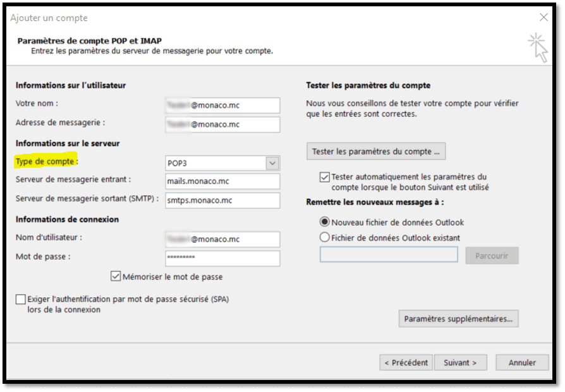565x392 pixels.
Task: Select Fichier de données Outlook existant
Action: (325, 238)
